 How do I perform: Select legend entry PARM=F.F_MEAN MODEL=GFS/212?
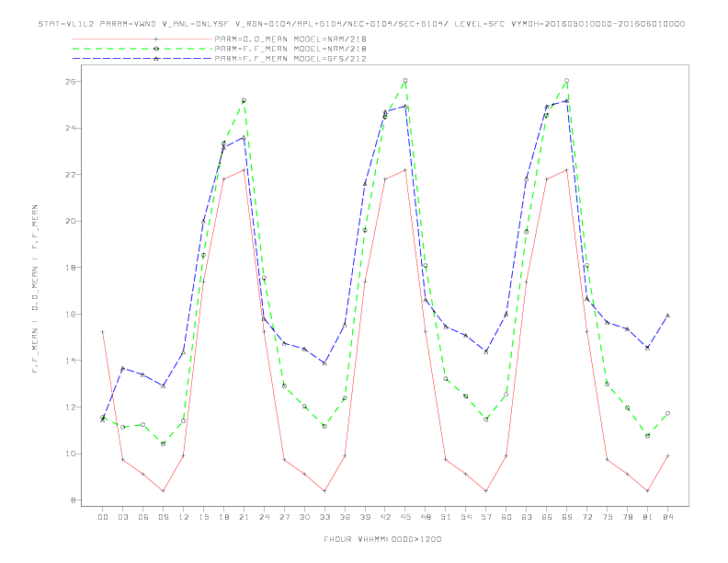tap(290, 59)
